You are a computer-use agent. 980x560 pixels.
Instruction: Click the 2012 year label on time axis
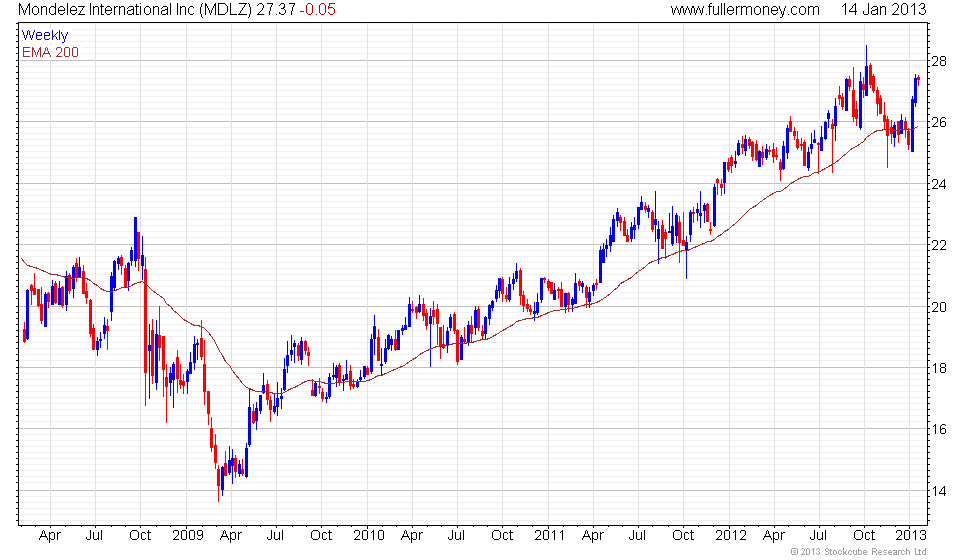click(731, 536)
